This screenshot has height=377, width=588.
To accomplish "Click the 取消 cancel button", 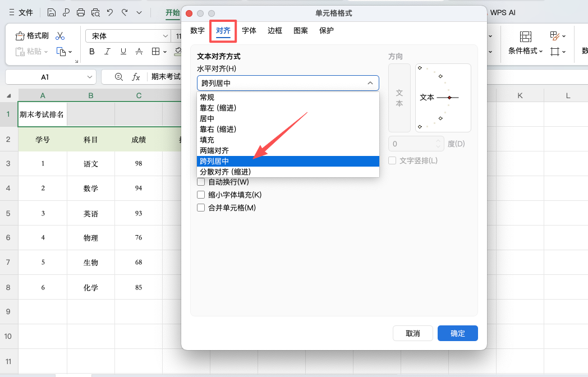I will click(x=412, y=333).
